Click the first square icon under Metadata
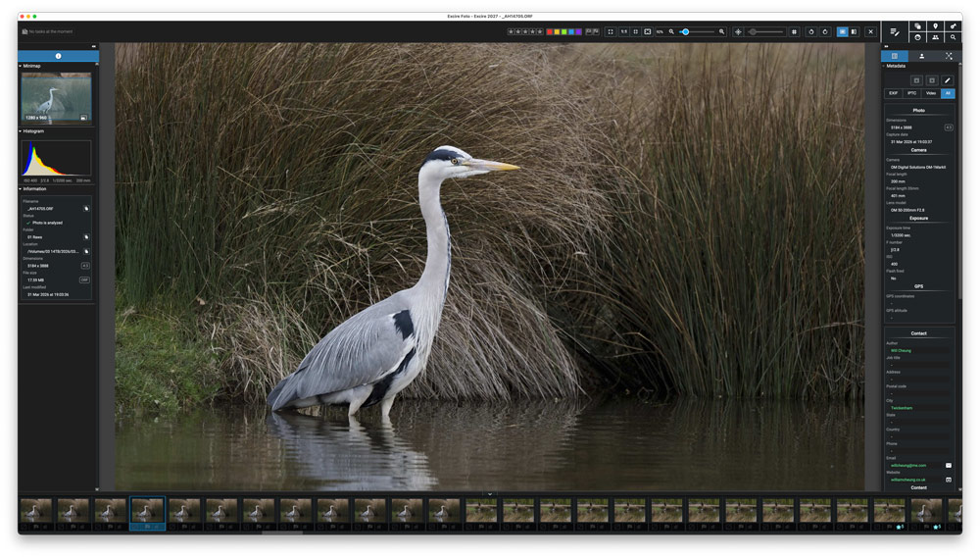 click(x=916, y=80)
